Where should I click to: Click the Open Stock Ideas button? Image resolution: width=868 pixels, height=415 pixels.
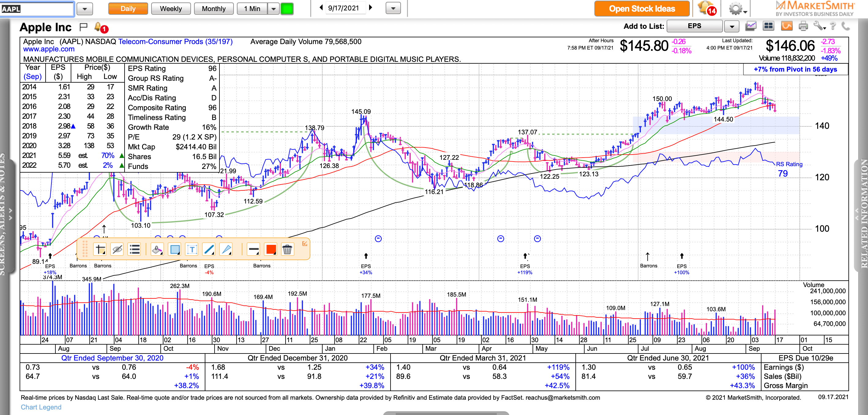tap(642, 9)
